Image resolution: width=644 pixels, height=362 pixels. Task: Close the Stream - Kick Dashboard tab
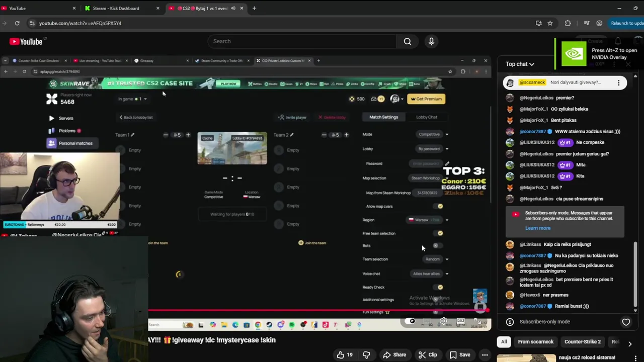158,8
